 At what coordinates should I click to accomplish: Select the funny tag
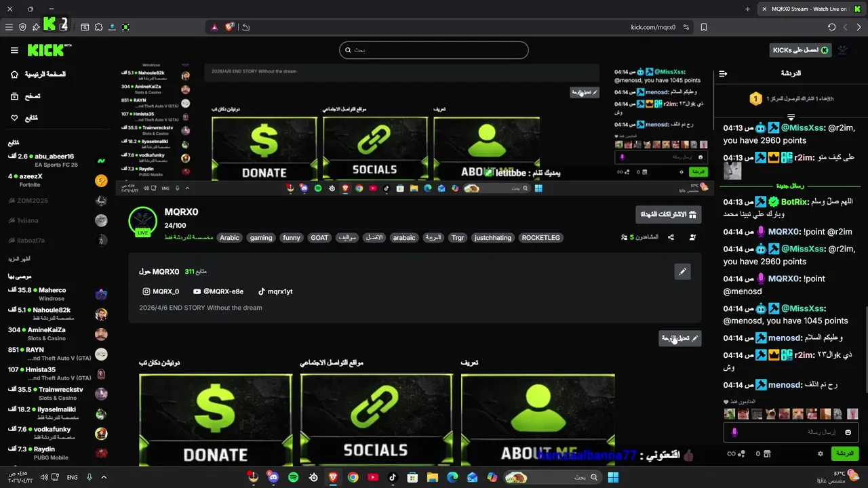click(292, 238)
